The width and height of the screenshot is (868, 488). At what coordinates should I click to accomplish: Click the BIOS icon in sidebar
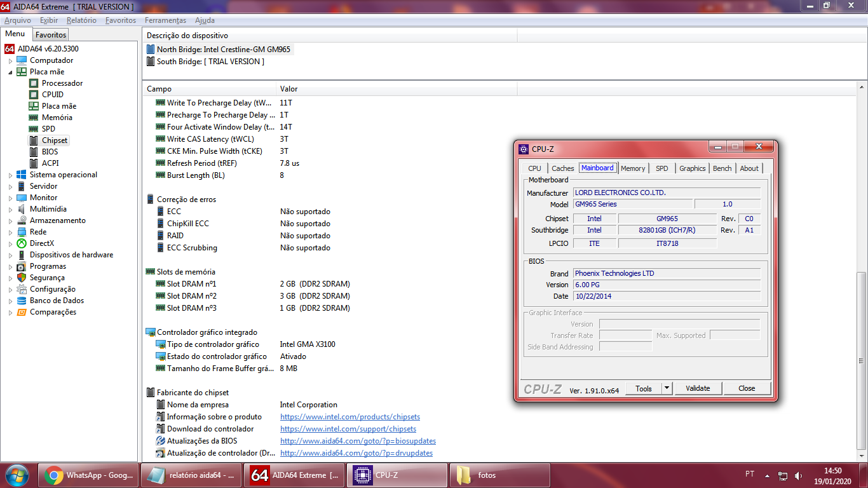click(34, 152)
